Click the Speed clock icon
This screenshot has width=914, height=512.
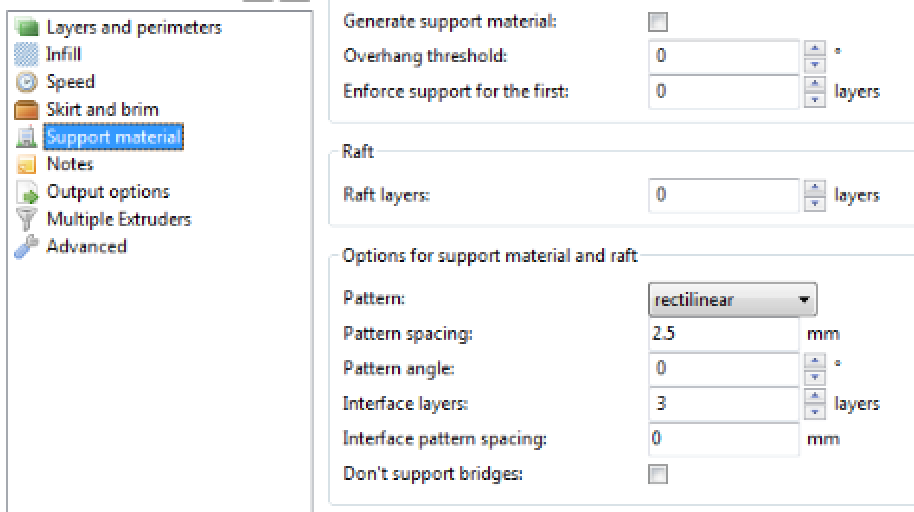pos(28,82)
